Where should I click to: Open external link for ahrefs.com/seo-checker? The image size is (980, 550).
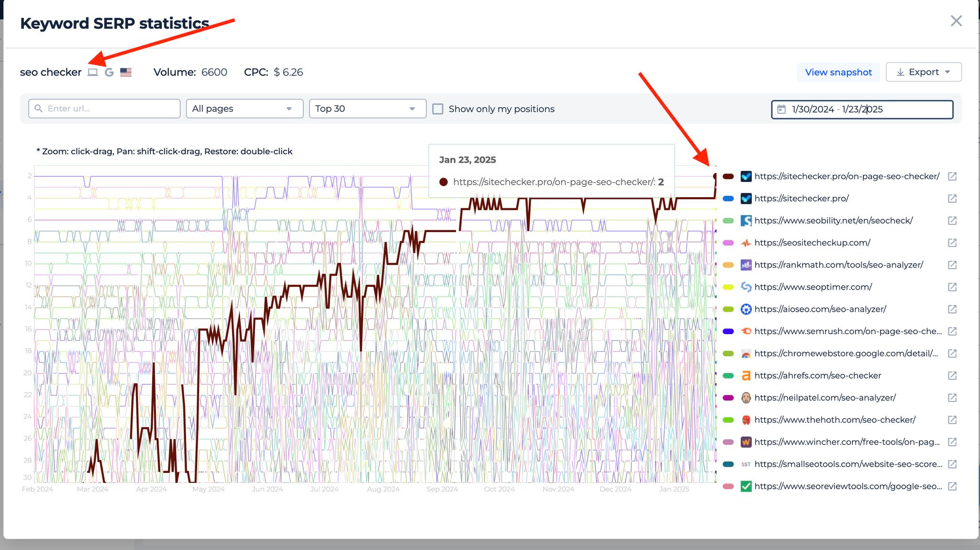pyautogui.click(x=952, y=376)
